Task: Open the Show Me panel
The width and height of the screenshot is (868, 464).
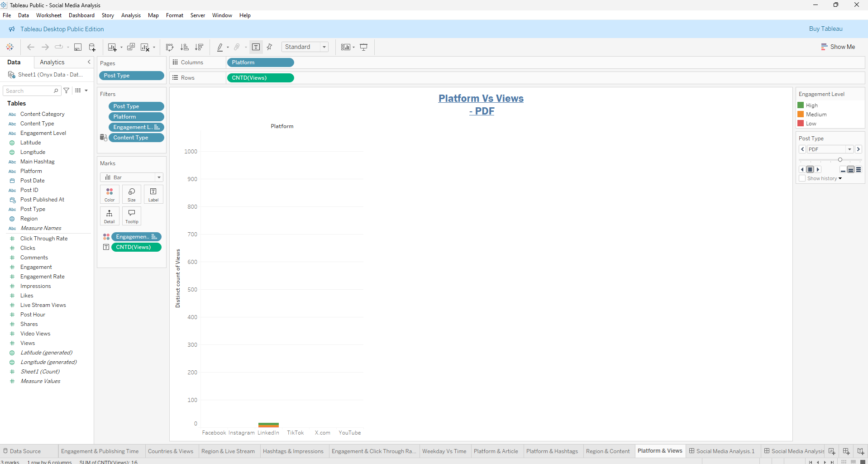Action: click(838, 47)
